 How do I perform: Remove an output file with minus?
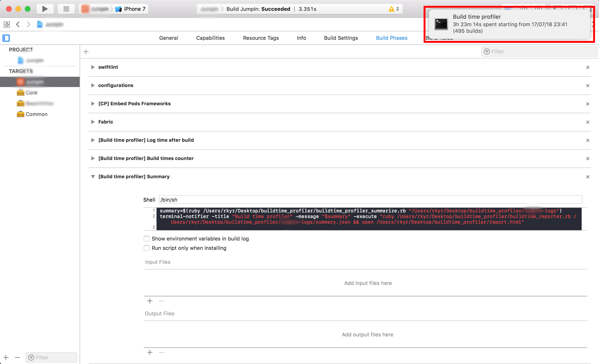point(161,352)
